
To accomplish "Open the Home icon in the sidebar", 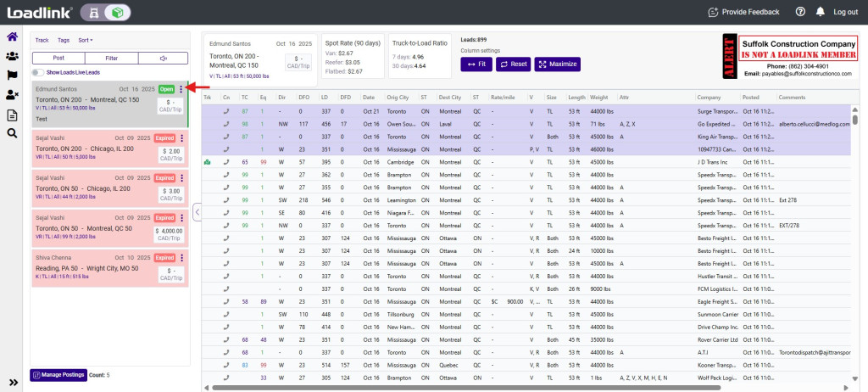I will click(x=12, y=36).
